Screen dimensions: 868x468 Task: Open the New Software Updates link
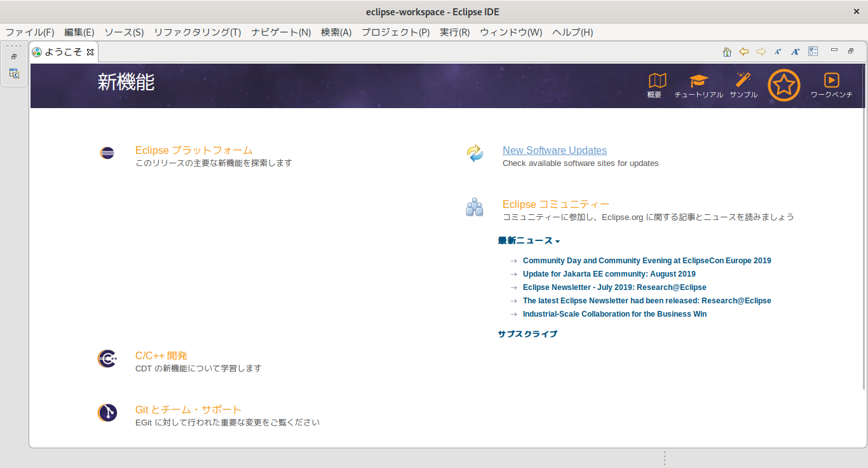[555, 151]
